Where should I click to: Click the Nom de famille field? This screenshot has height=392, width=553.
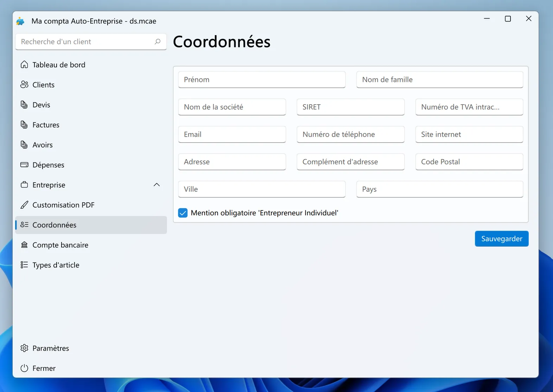pyautogui.click(x=440, y=79)
